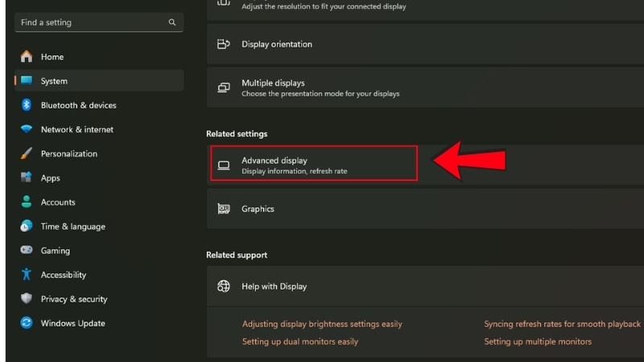Open the Windows Update icon
The width and height of the screenshot is (644, 362).
[x=27, y=323]
